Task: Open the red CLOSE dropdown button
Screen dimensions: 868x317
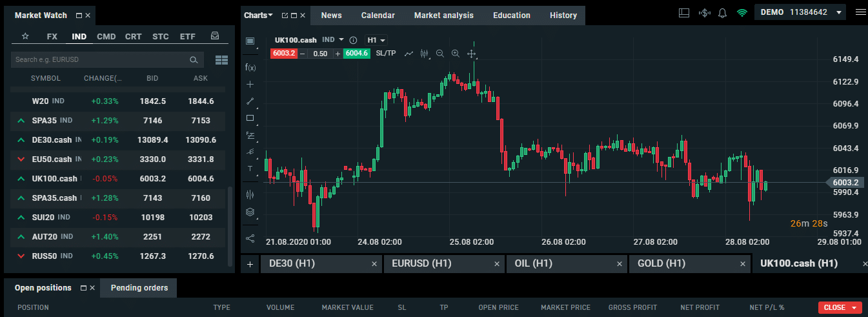Action: [840, 308]
